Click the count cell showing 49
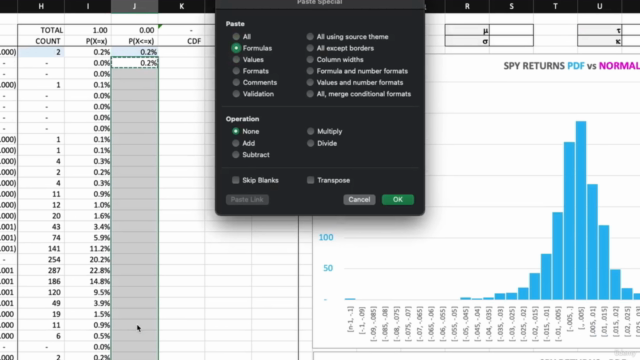The height and width of the screenshot is (360, 640). (x=41, y=303)
